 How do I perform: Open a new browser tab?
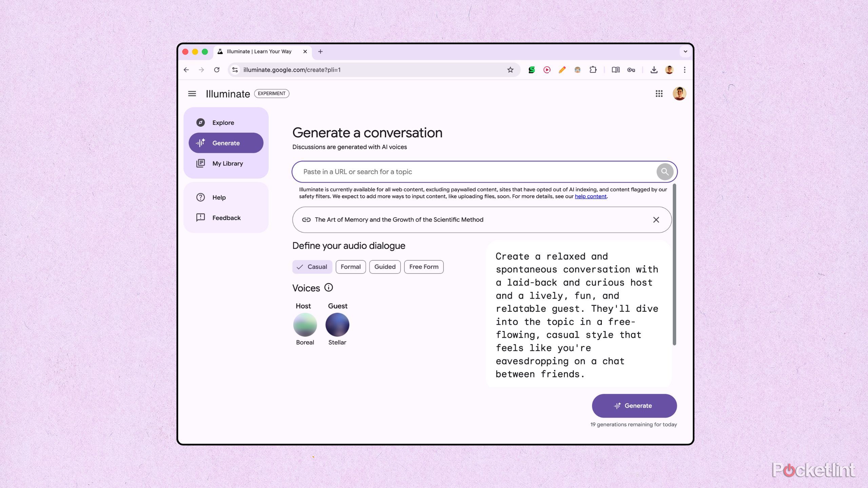coord(320,52)
